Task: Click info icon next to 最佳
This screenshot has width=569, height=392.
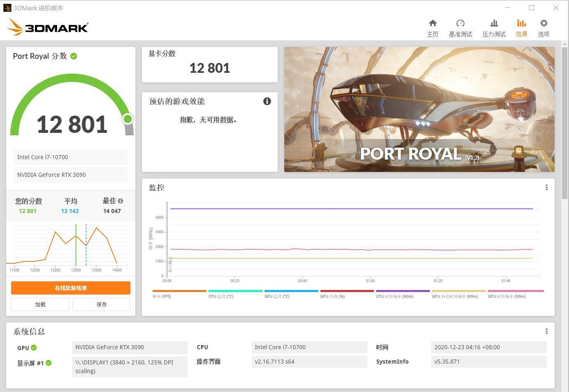Action: [121, 201]
